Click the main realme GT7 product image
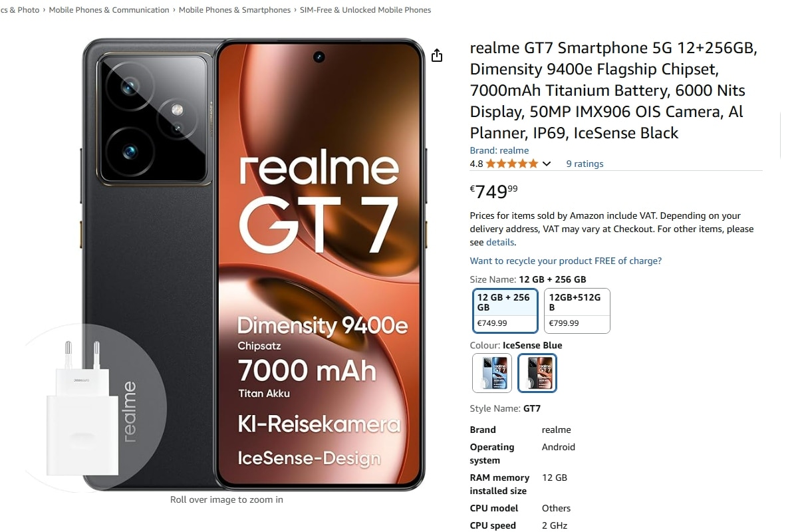This screenshot has width=798, height=532. [x=253, y=265]
